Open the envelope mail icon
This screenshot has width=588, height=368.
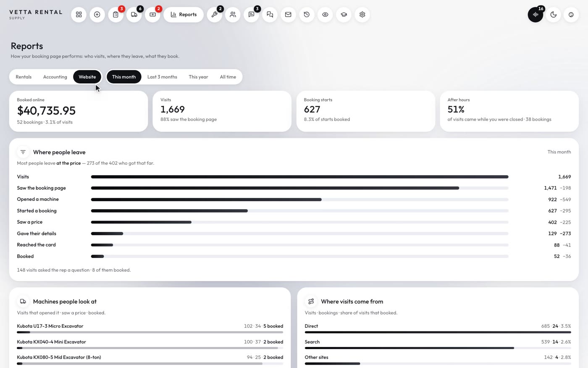pyautogui.click(x=288, y=15)
